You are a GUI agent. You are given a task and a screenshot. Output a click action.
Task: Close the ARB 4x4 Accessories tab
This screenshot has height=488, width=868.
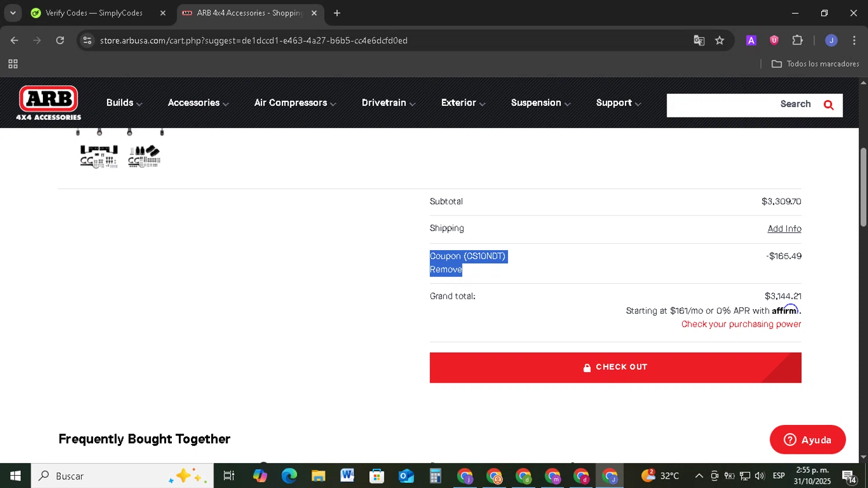pyautogui.click(x=314, y=13)
